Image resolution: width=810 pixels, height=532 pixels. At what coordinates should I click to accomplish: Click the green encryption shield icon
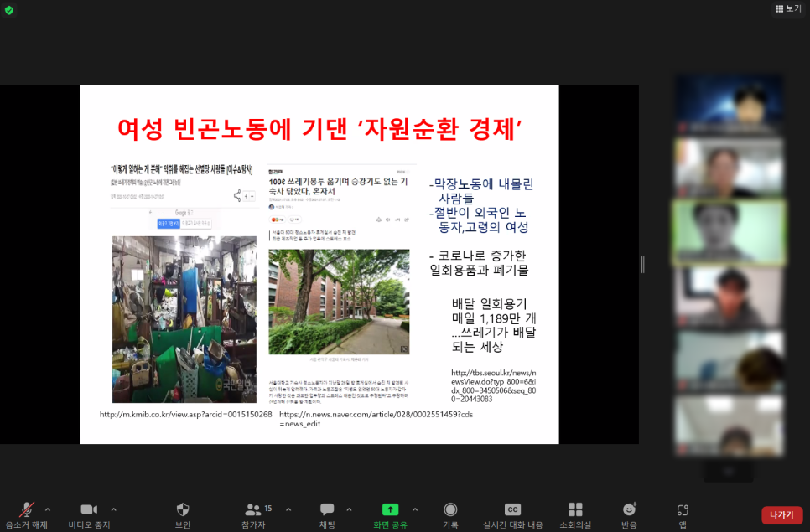(x=8, y=10)
